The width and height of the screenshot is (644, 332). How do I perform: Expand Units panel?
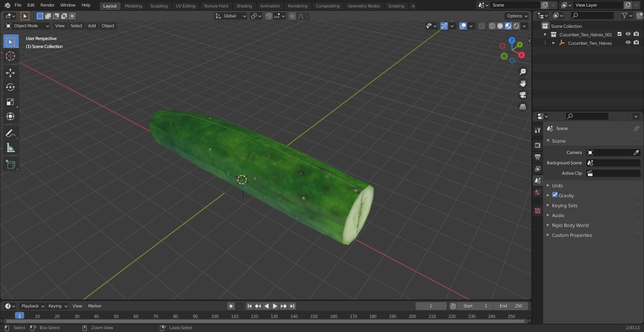coord(557,186)
